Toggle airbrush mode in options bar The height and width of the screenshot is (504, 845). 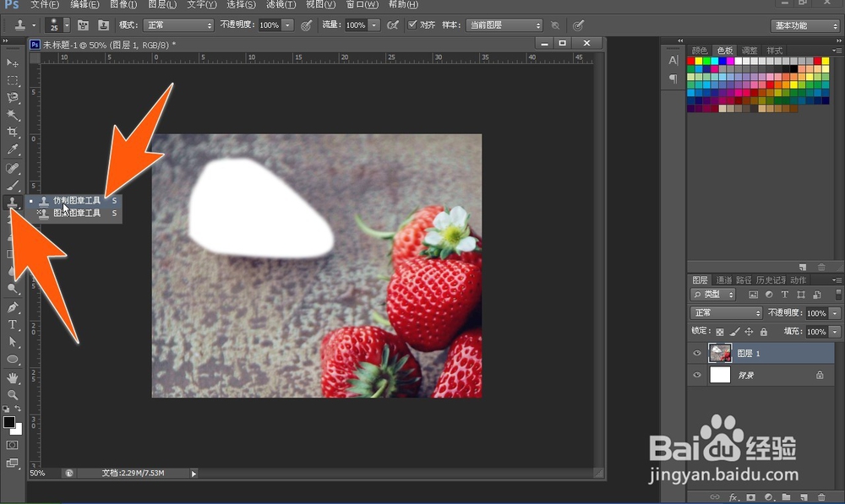(392, 25)
